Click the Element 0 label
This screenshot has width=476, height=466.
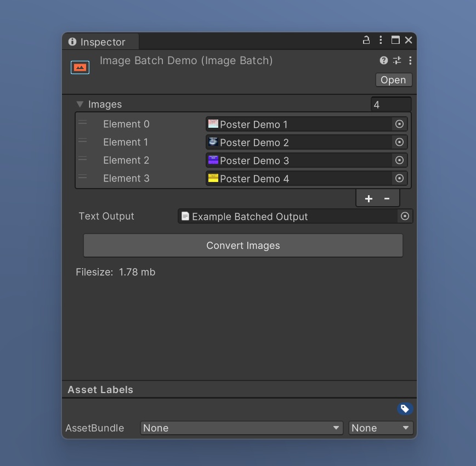(x=126, y=124)
